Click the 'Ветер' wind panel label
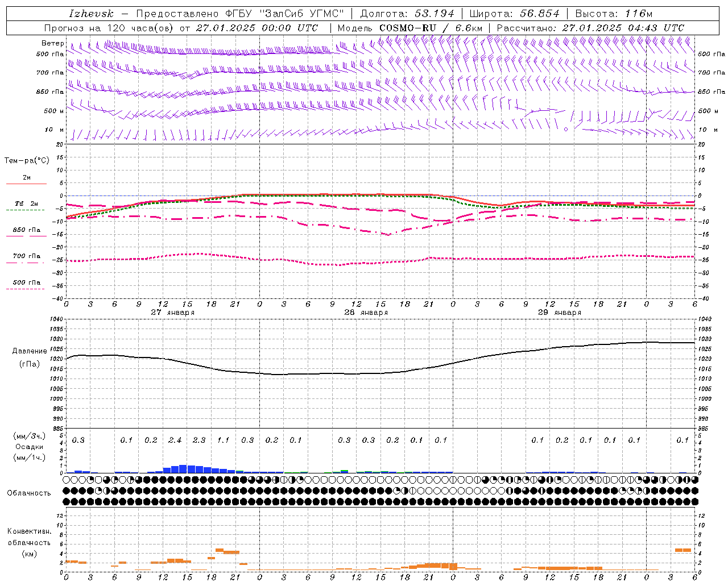This screenshot has height=582, width=728. coord(53,43)
